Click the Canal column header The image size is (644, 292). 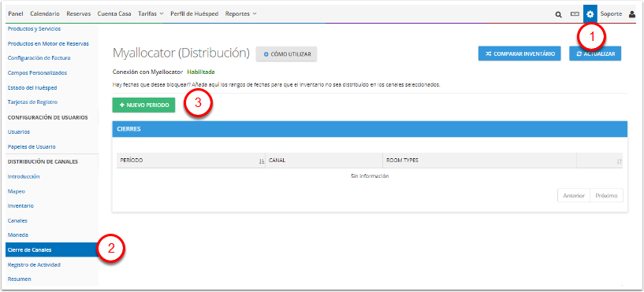coord(324,161)
